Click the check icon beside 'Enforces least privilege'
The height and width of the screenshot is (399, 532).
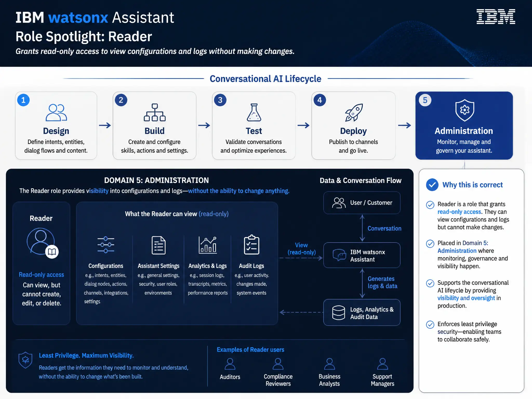click(430, 325)
